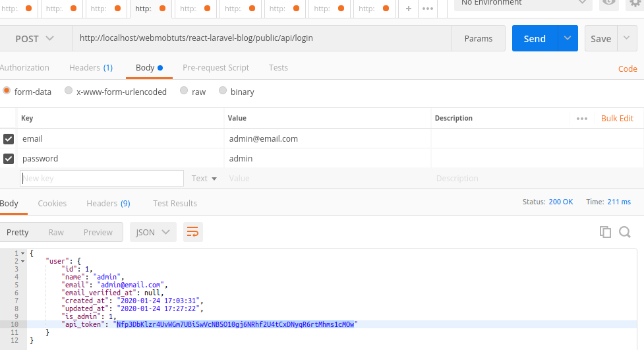Click the request URL field
Viewport: 644px width, 350px height.
(x=262, y=38)
